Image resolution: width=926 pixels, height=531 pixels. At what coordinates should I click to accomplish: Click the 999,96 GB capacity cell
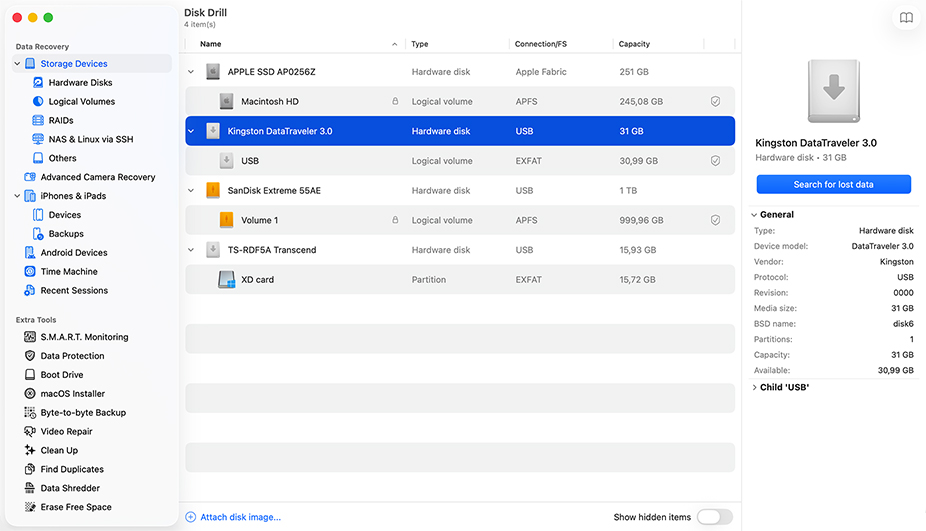click(641, 220)
